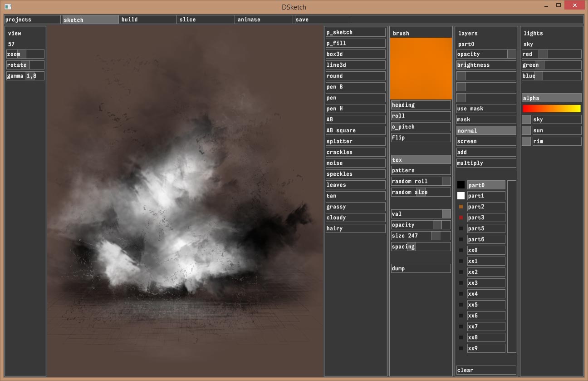Click the large orange brush color swatch

421,68
